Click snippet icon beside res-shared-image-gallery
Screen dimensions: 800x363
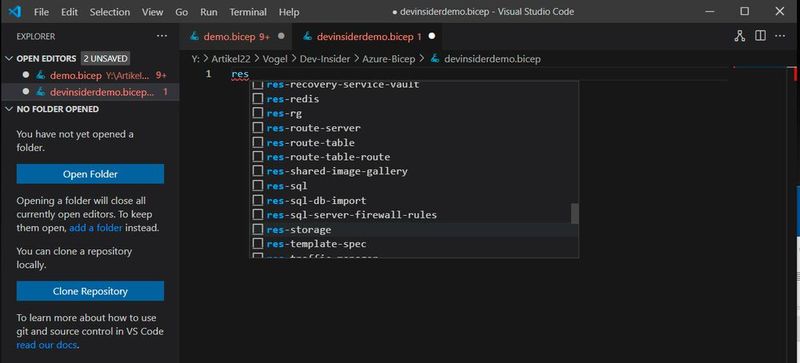tap(258, 172)
